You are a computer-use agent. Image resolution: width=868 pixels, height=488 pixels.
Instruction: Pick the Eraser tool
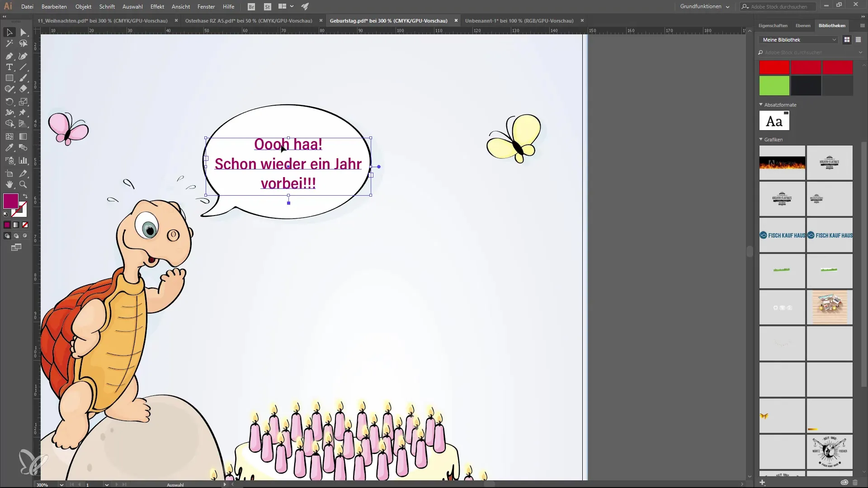[x=24, y=89]
